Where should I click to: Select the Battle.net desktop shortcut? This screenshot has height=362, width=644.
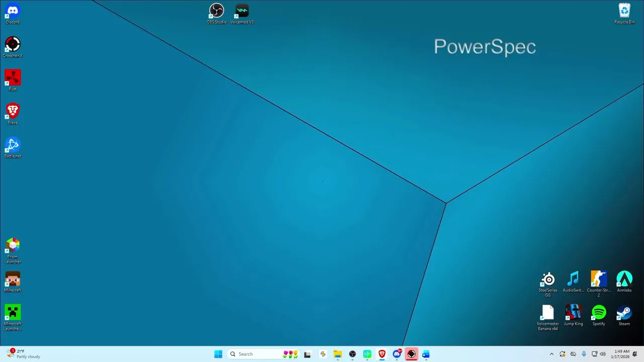(x=13, y=148)
